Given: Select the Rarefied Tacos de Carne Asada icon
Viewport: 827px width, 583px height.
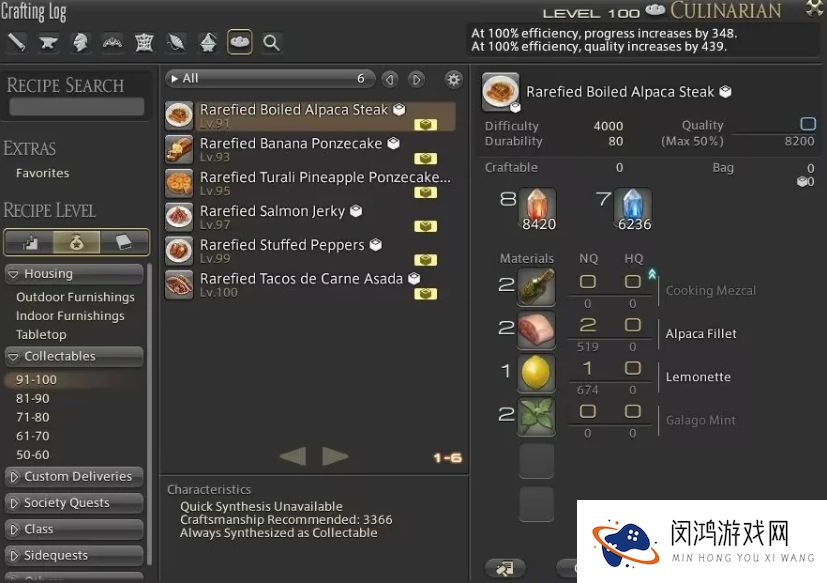Looking at the screenshot, I should [179, 284].
